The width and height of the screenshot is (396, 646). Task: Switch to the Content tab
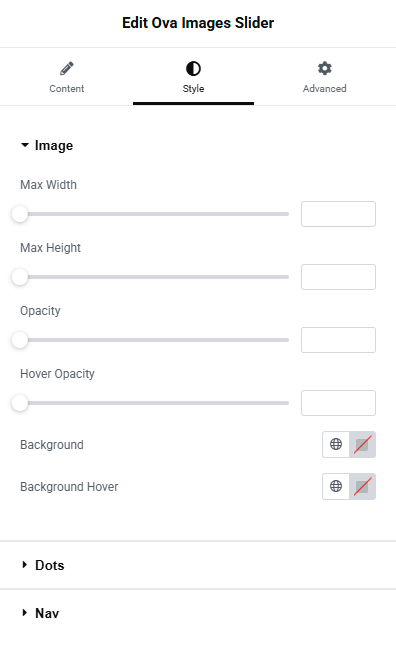pos(67,77)
